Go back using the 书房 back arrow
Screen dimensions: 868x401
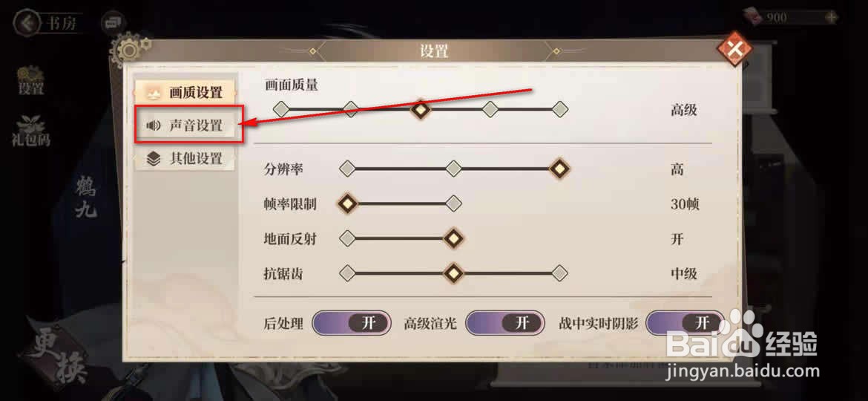click(27, 23)
